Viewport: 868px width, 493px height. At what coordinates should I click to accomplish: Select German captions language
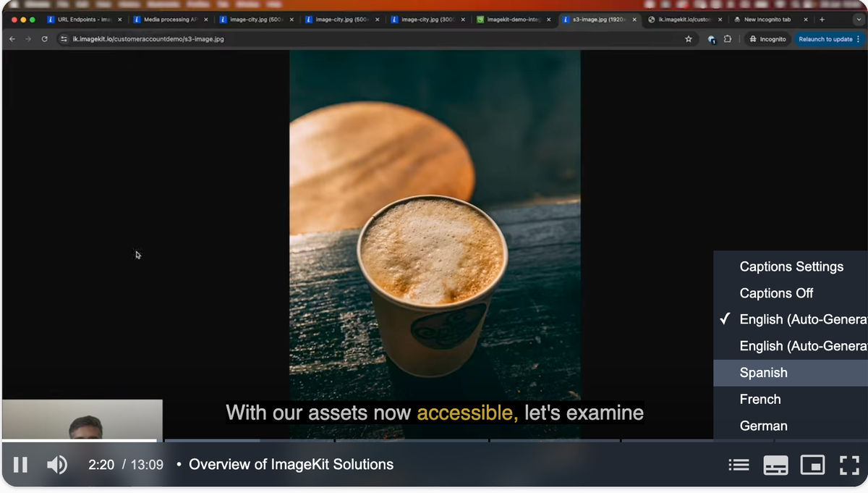[x=791, y=426]
